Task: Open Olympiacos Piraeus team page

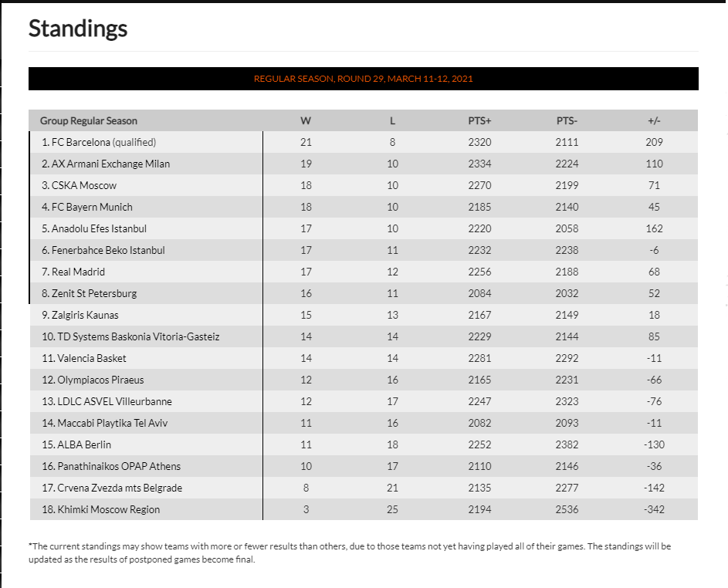Action: [99, 380]
